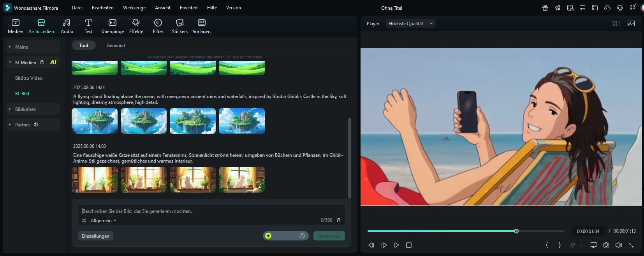Clear the prompt with trash icon
This screenshot has height=256, width=644.
pyautogui.click(x=339, y=220)
